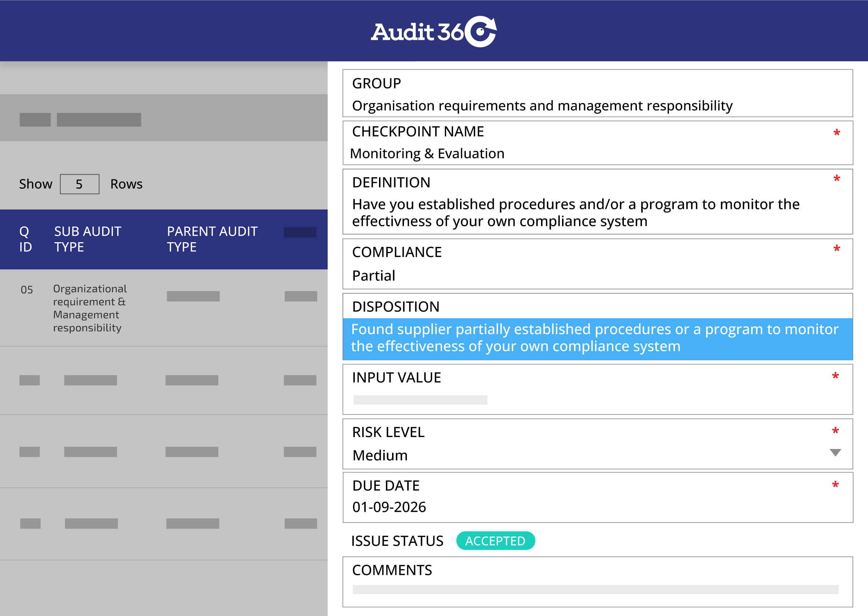Click the Definition text area
Screen dimensions: 868x616
pos(597,201)
